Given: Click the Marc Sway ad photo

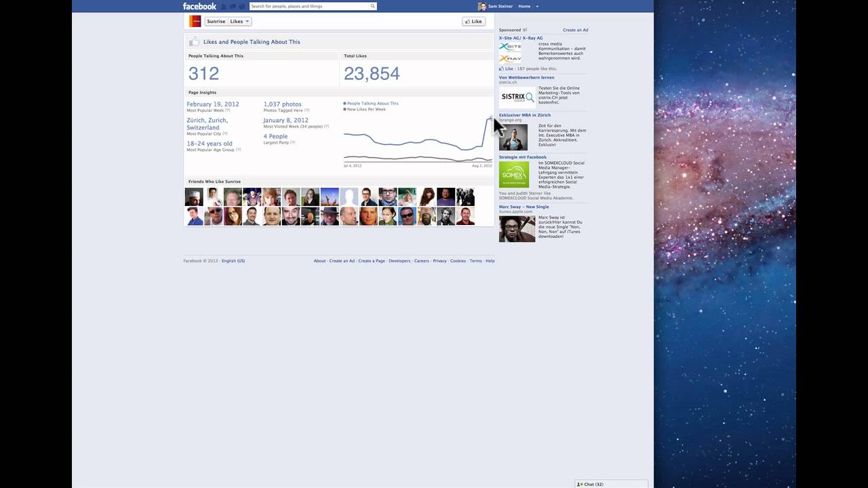Looking at the screenshot, I should point(517,228).
